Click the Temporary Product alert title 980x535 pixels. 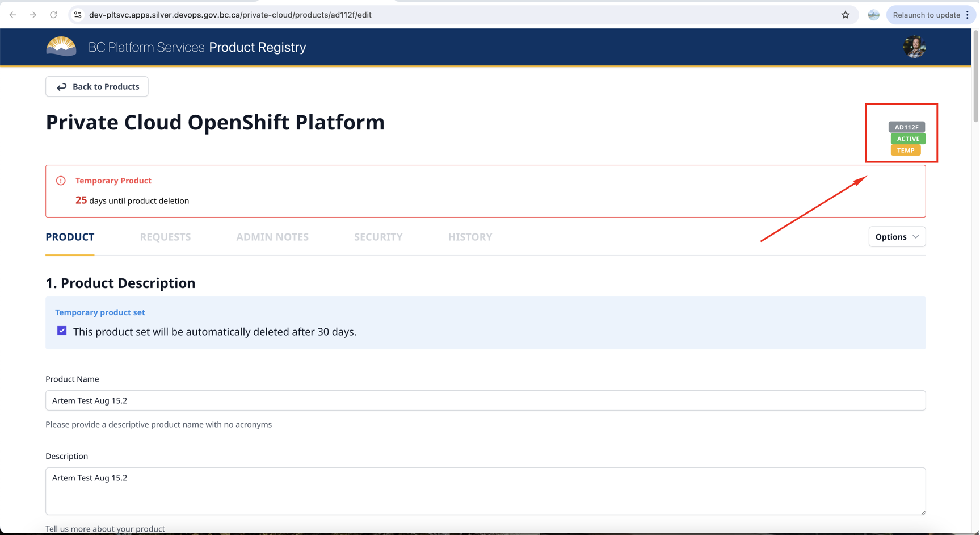(x=113, y=181)
